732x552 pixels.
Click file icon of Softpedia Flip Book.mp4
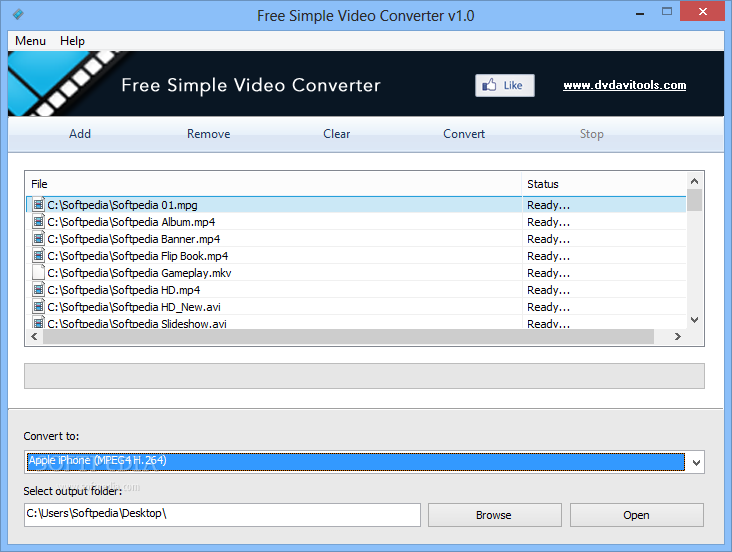[x=39, y=255]
